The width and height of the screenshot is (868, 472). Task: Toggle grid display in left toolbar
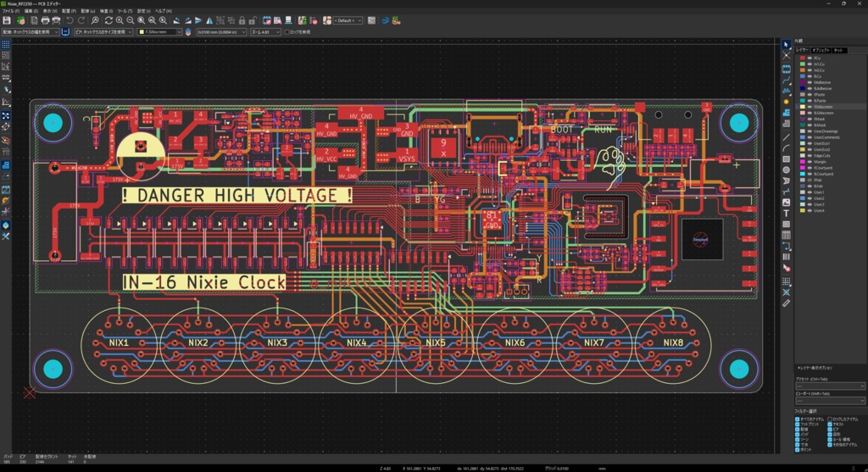[x=6, y=44]
